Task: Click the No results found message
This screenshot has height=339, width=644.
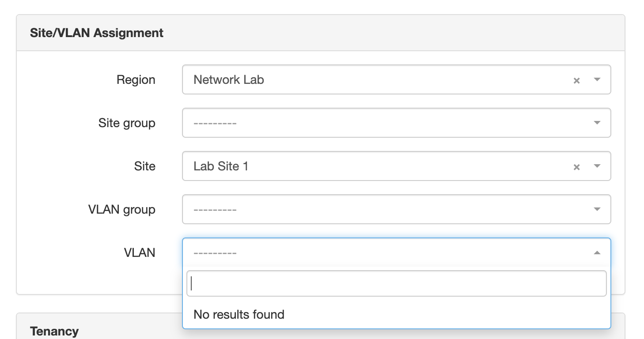Action: (x=239, y=314)
